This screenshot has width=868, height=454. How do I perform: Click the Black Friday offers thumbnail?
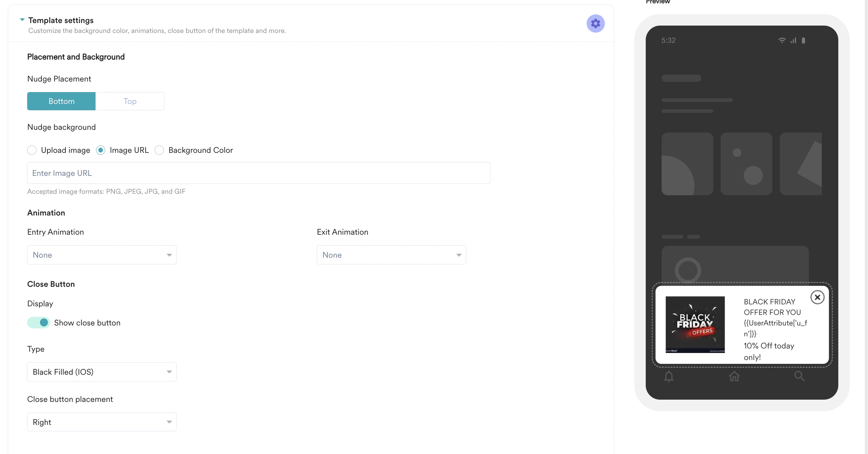coord(695,325)
